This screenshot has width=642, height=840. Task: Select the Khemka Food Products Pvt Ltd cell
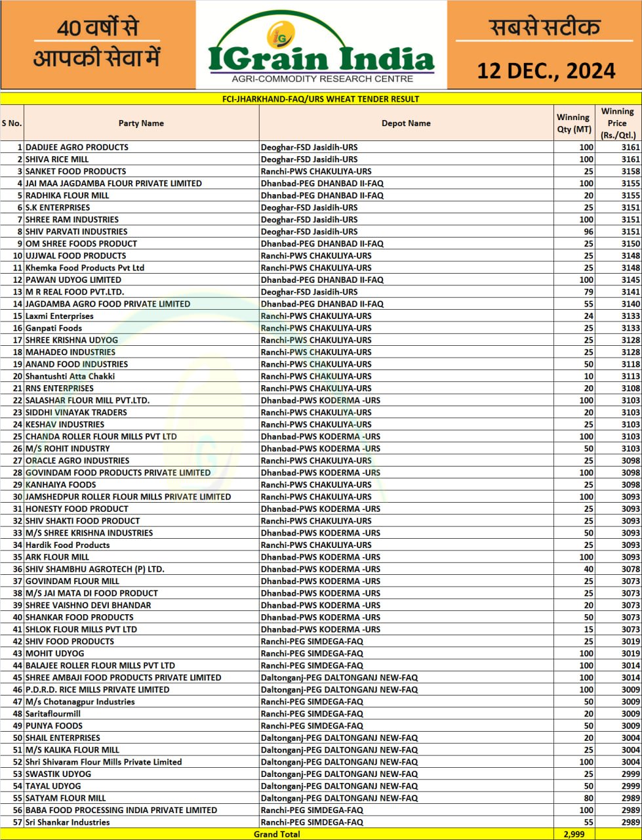point(85,268)
